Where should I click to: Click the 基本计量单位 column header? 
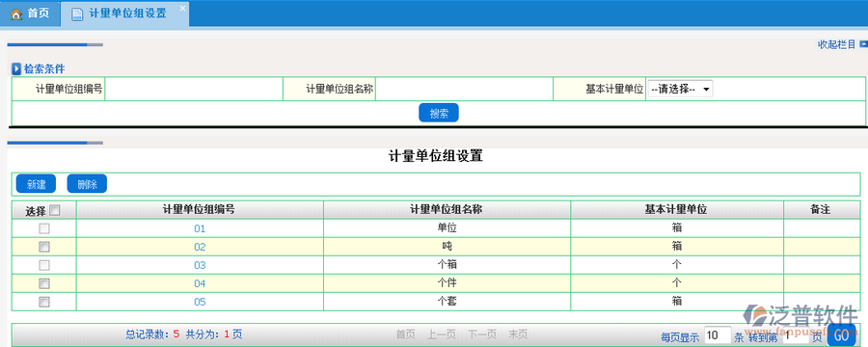(676, 210)
